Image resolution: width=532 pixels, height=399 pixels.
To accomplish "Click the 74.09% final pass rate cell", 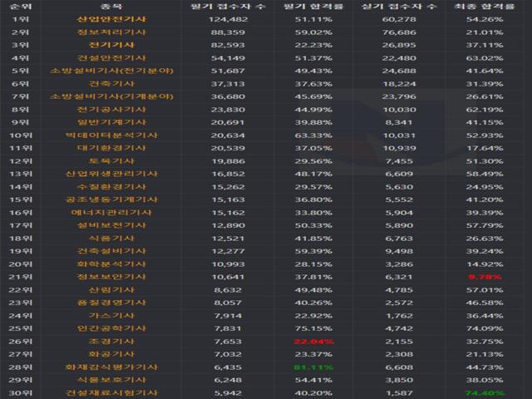I will click(484, 328).
